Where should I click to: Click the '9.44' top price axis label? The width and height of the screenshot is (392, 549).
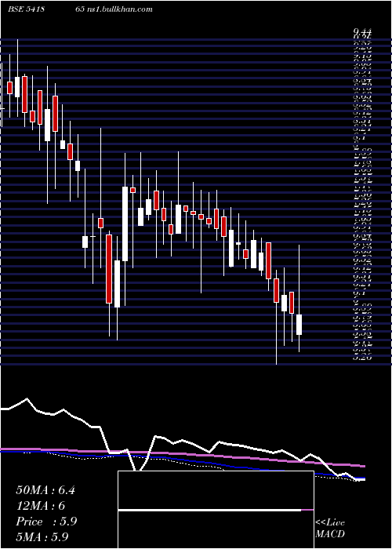coord(362,31)
